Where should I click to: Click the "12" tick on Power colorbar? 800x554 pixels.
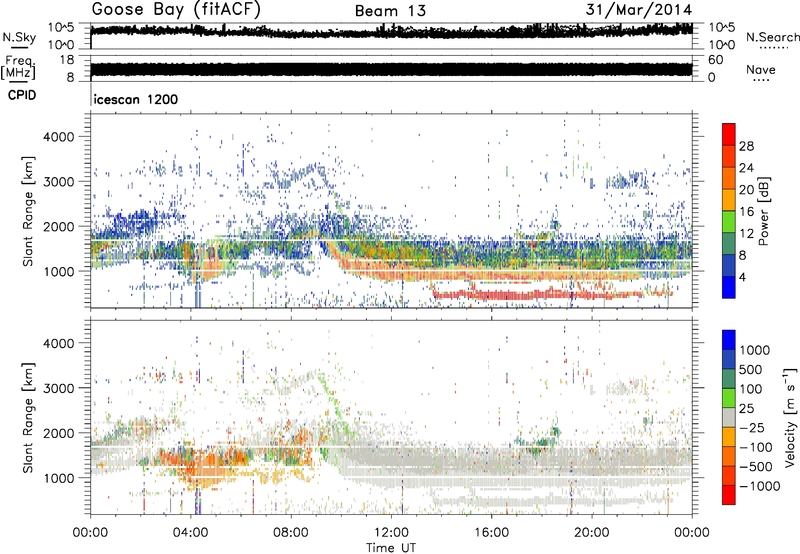[746, 233]
